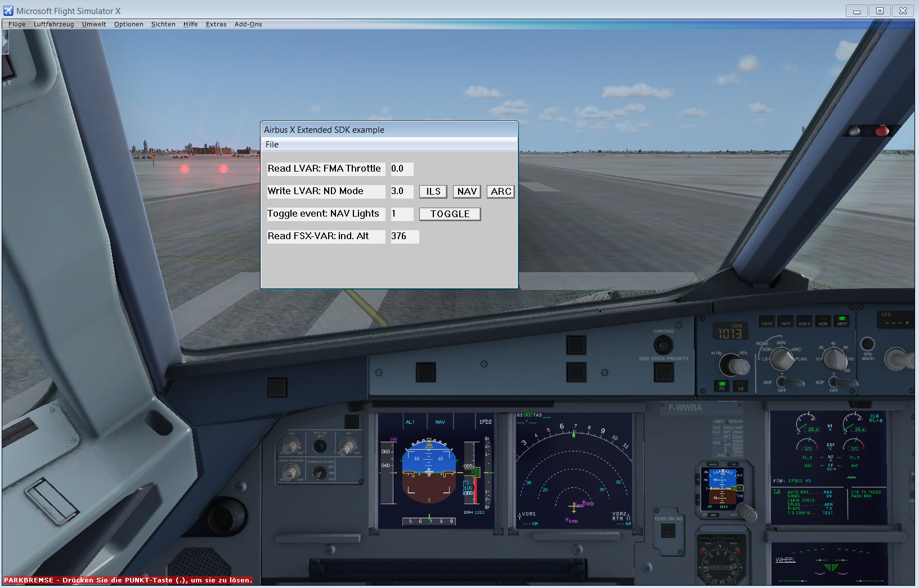This screenshot has width=919, height=588.
Task: Open the Add-Ons menu
Action: coord(248,24)
